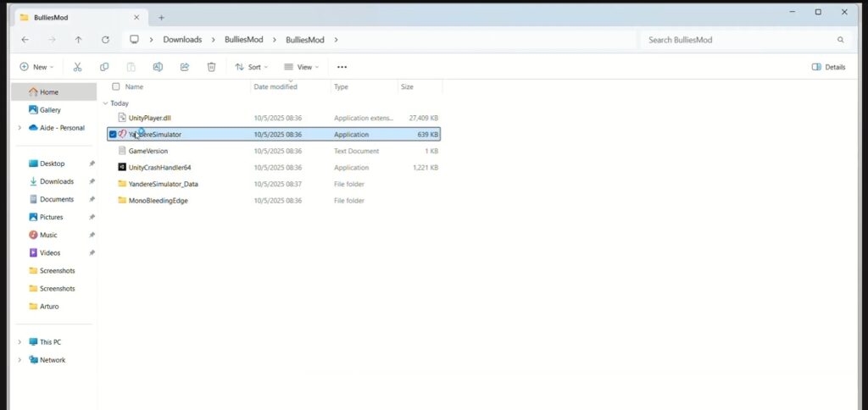Screen dimensions: 868x410
Task: Click the Share icon in toolbar
Action: [185, 67]
